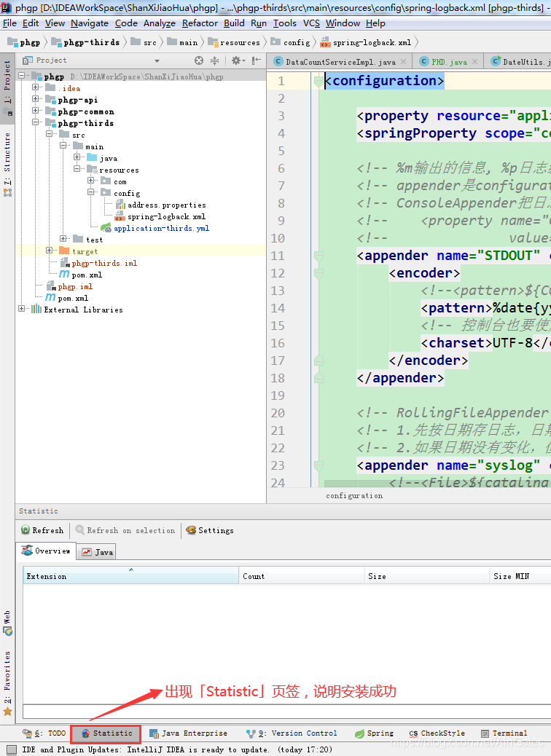Switch to the Java statistics tab
The image size is (551, 756).
pos(97,552)
